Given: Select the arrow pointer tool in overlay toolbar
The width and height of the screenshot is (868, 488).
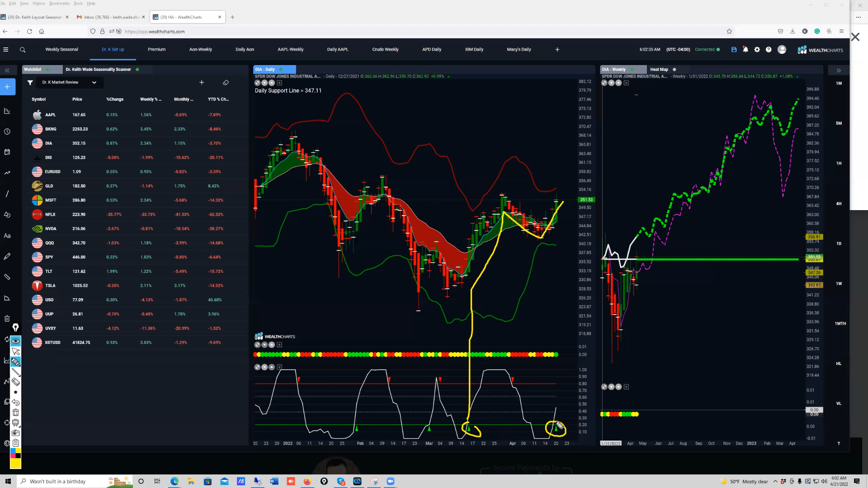Looking at the screenshot, I should [15, 352].
